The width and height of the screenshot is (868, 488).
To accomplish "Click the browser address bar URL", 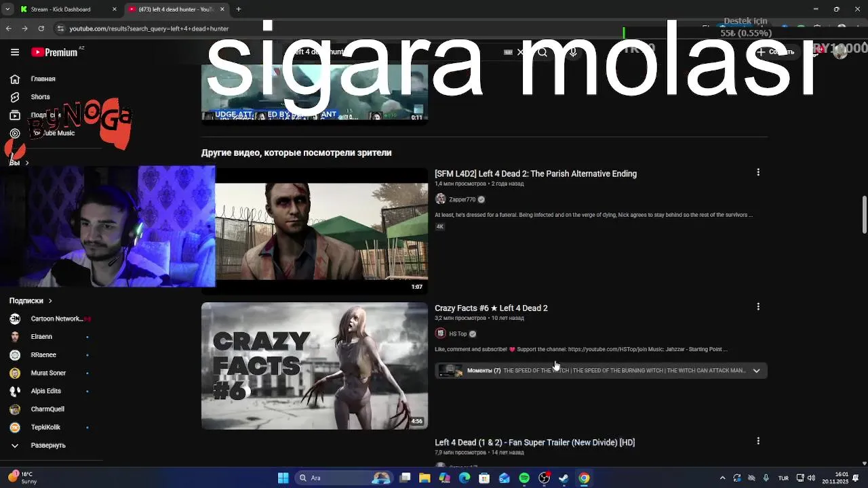I will (x=149, y=28).
